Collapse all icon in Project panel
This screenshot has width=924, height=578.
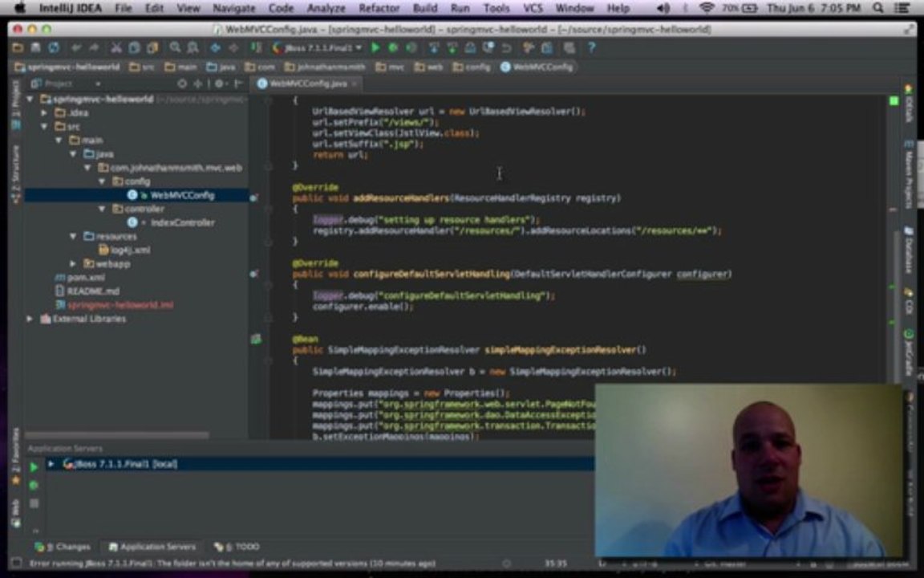pyautogui.click(x=197, y=83)
